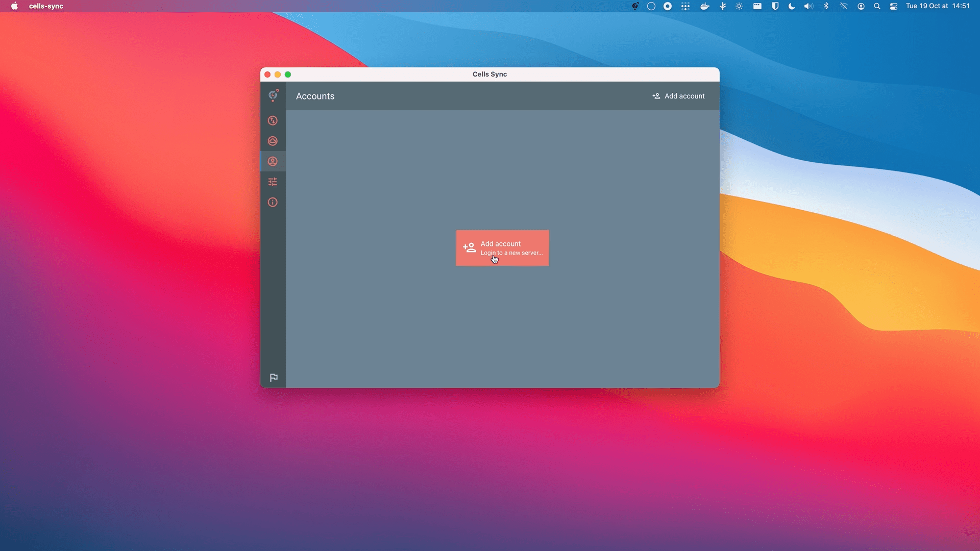Click the Cells Sync tray icon in the menu bar
The width and height of the screenshot is (980, 551).
pyautogui.click(x=635, y=6)
